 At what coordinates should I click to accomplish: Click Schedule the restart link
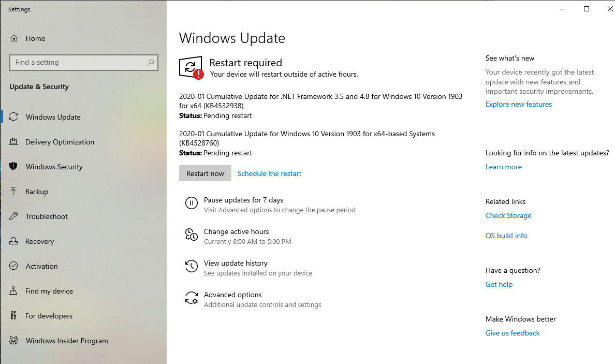pos(269,173)
